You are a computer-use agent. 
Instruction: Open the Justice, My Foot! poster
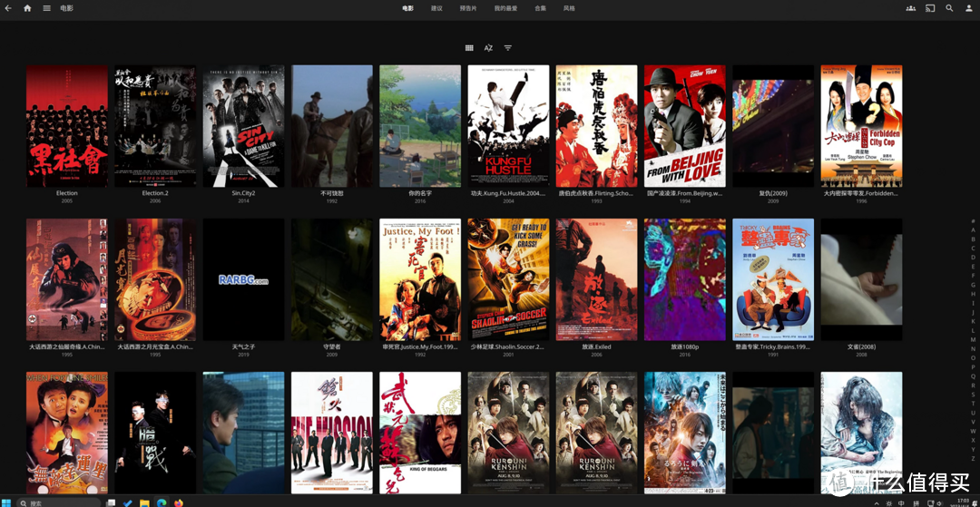(420, 279)
